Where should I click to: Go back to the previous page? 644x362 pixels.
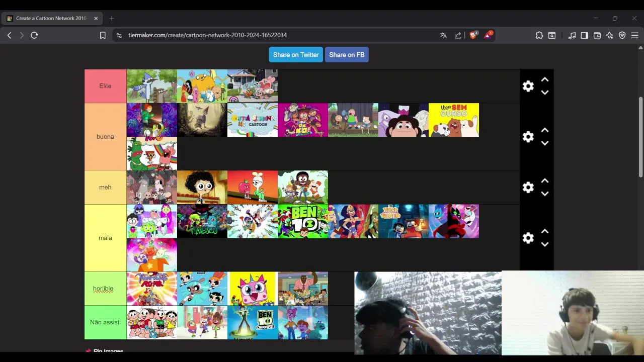coord(9,35)
